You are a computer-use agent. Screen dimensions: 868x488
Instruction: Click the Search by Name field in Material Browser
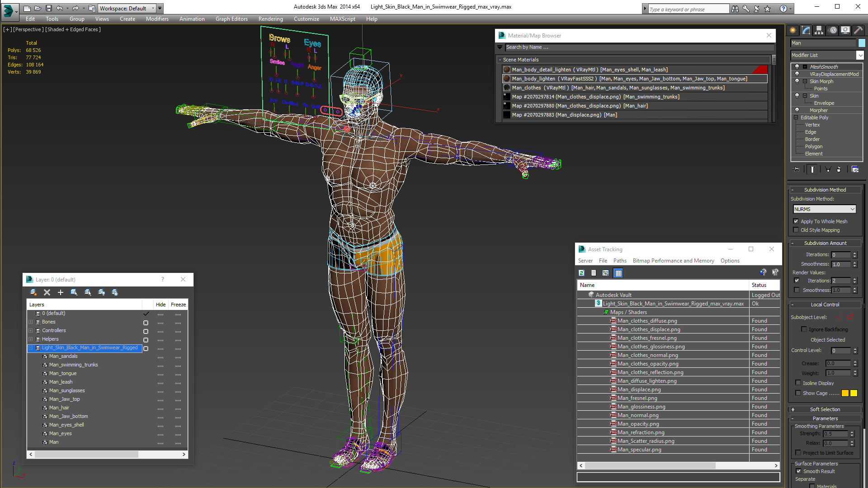click(x=639, y=47)
